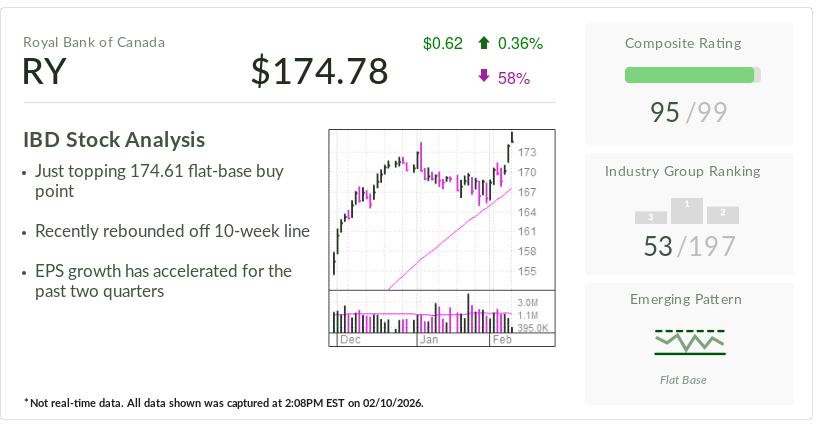
Task: Click the green Composite Rating bar
Action: point(689,75)
